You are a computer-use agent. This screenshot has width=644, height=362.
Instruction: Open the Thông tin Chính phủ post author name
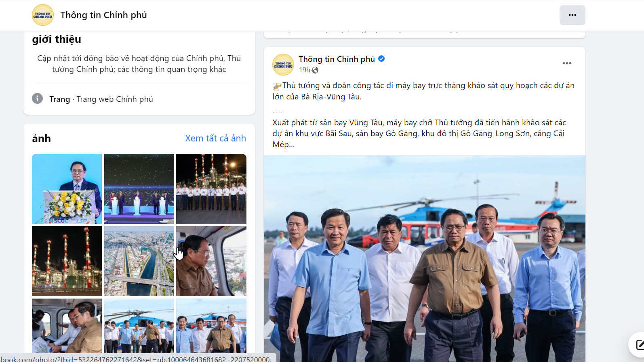click(x=337, y=59)
